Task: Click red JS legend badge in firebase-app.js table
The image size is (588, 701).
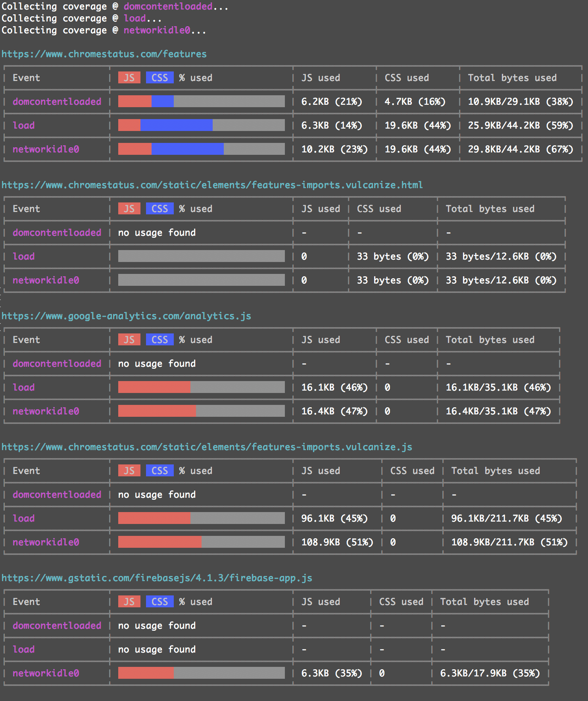Action: coord(129,602)
